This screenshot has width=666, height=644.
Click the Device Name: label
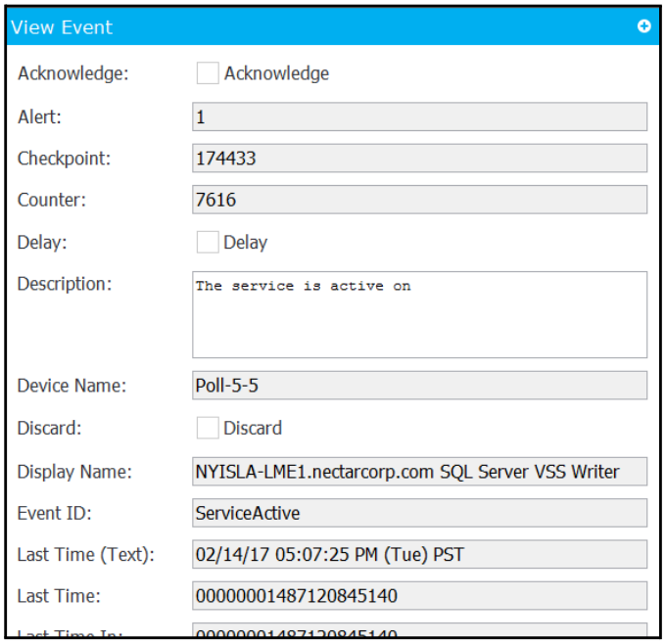tap(71, 386)
